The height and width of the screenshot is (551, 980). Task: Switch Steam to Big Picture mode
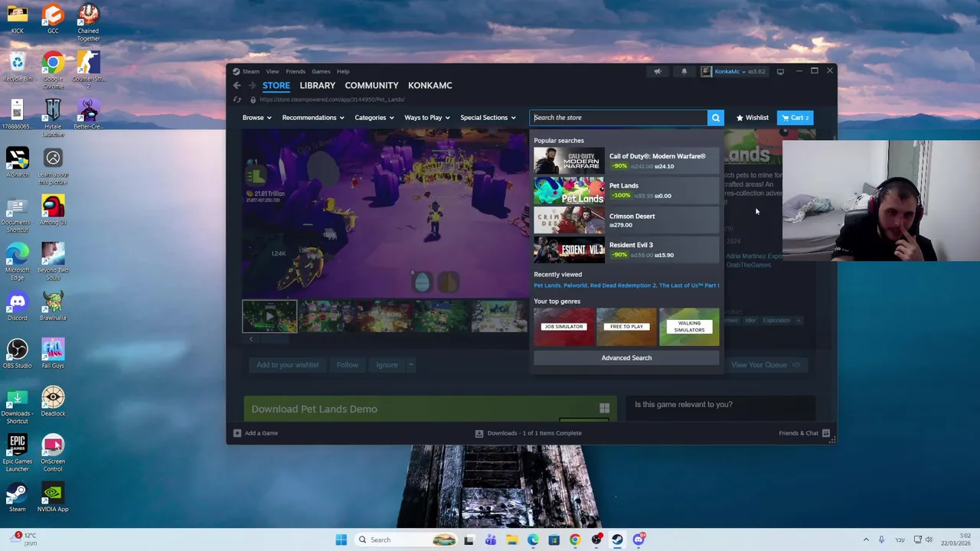780,72
